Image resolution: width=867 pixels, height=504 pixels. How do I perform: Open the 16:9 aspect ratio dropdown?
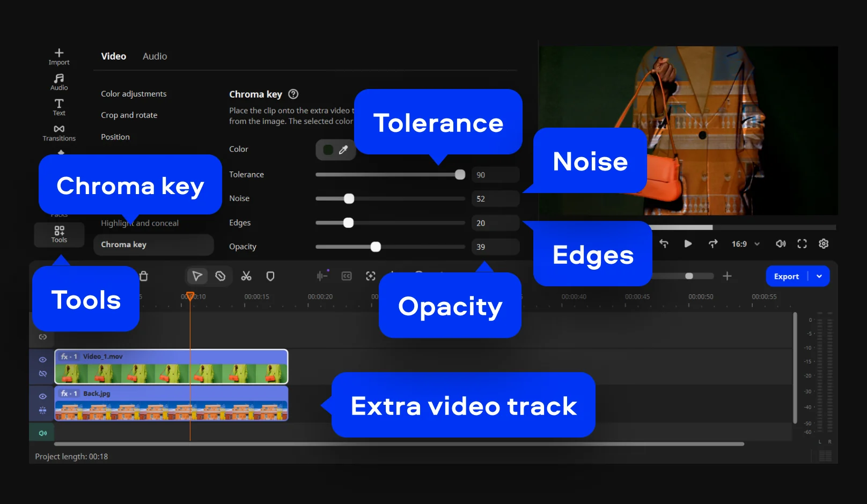click(x=746, y=244)
